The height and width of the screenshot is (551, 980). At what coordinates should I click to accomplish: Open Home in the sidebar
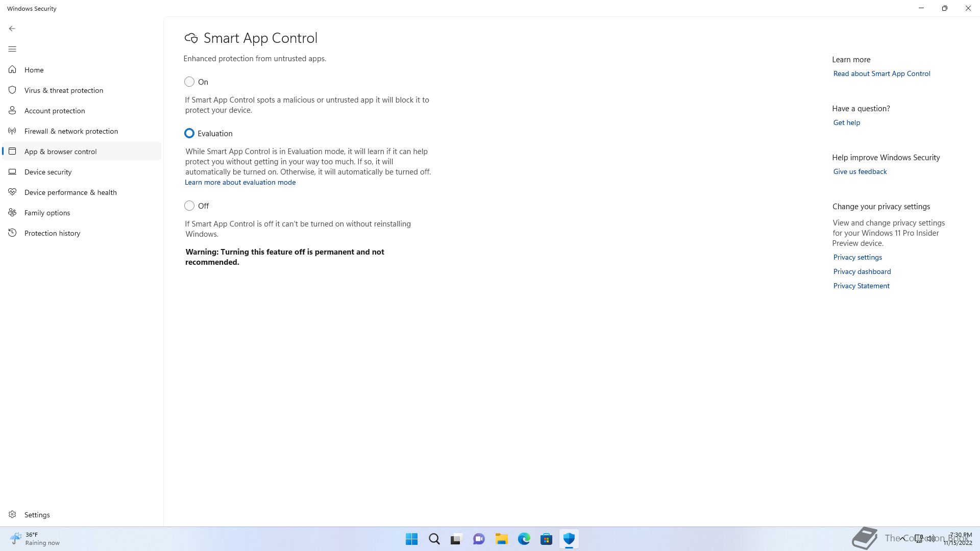[x=82, y=69]
